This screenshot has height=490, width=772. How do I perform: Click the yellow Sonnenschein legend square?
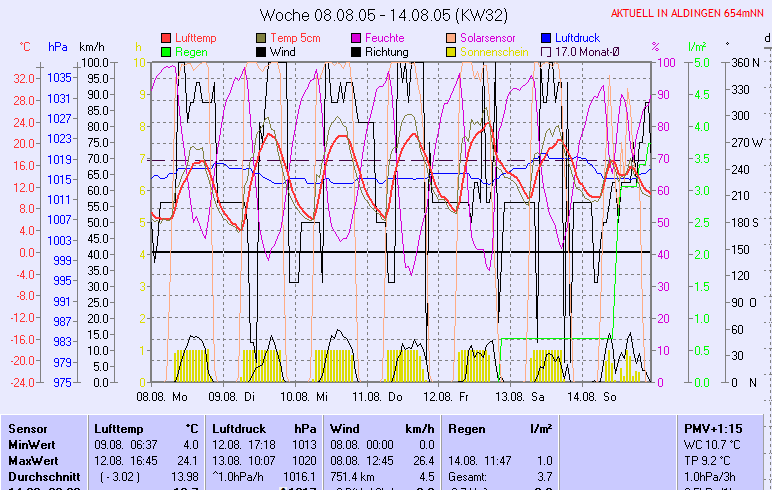pyautogui.click(x=452, y=52)
